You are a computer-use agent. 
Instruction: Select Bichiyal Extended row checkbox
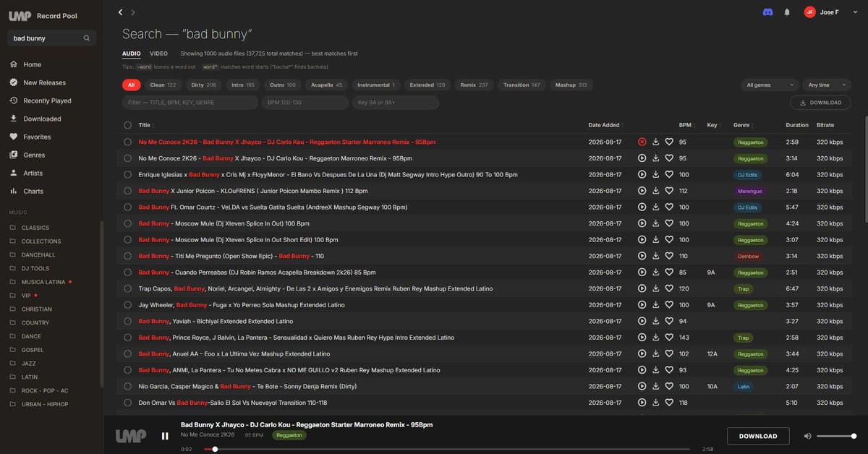[128, 321]
